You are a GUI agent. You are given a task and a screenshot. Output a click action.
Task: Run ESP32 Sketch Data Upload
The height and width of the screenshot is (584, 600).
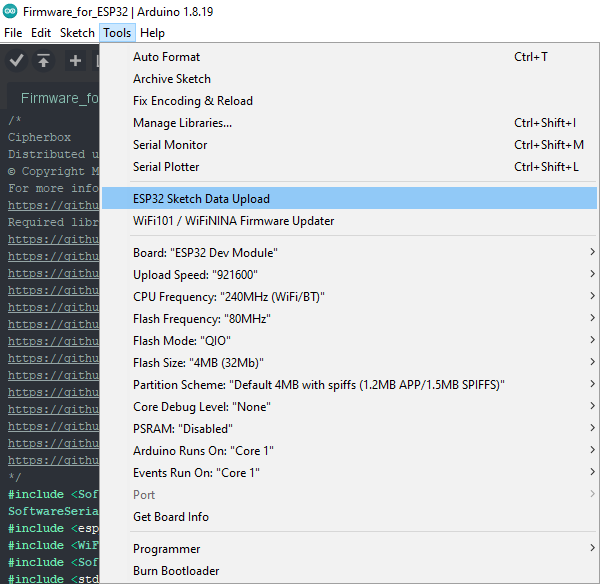pos(349,199)
